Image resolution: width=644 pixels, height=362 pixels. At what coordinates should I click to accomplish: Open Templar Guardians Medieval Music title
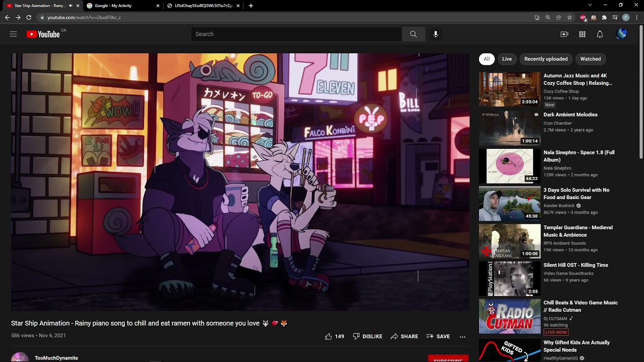coord(578,231)
